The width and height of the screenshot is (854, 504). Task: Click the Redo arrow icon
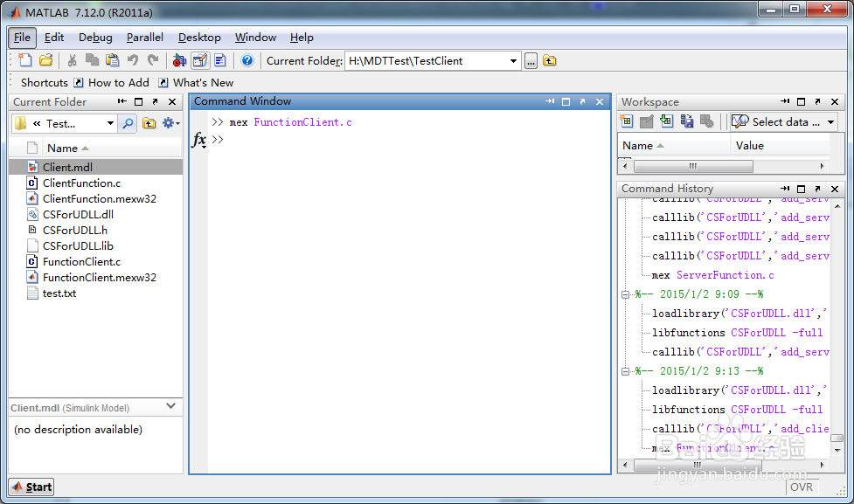point(153,60)
